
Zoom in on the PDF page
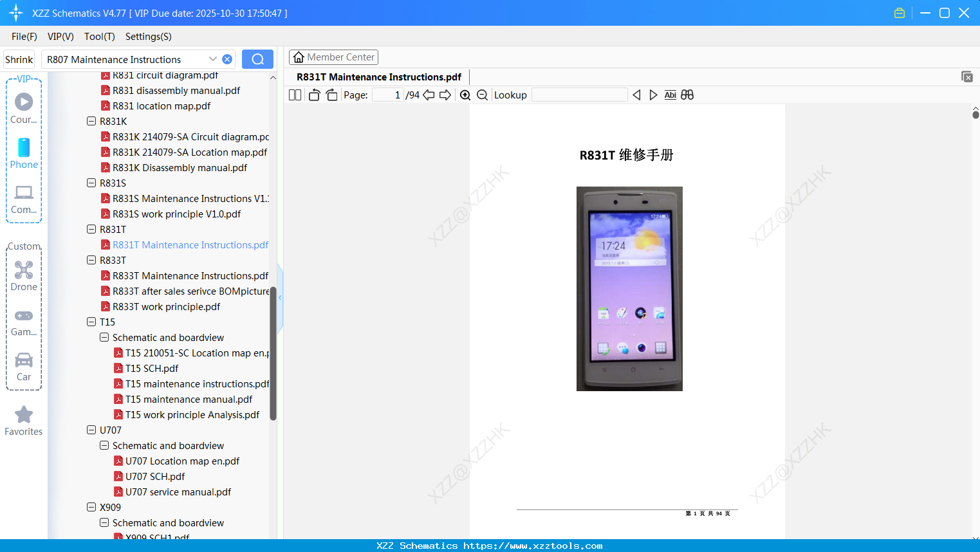[x=465, y=95]
